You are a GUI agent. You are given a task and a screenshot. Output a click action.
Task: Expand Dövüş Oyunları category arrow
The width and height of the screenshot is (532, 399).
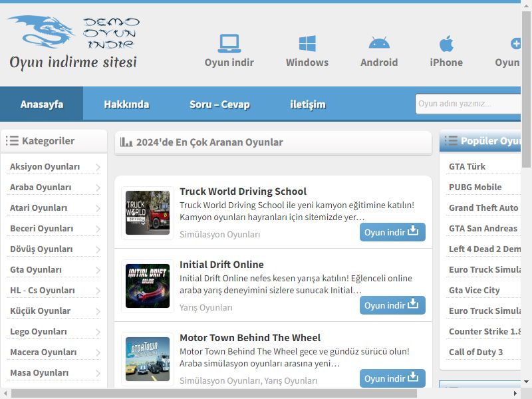[x=98, y=250]
